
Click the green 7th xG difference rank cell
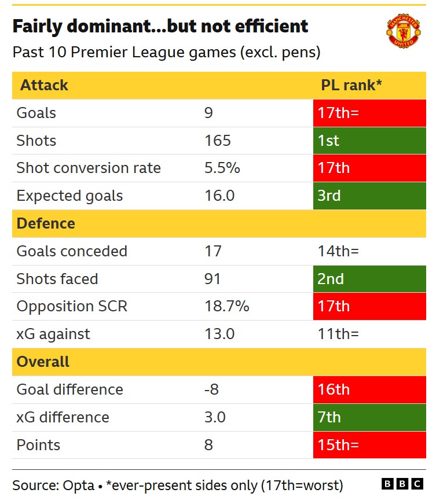click(369, 417)
